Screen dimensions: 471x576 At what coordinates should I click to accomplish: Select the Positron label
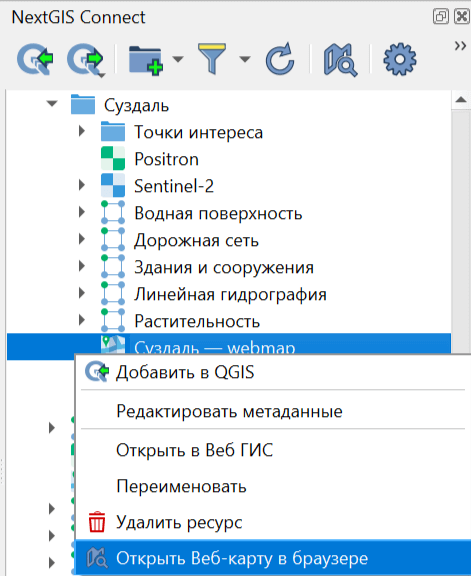point(166,159)
